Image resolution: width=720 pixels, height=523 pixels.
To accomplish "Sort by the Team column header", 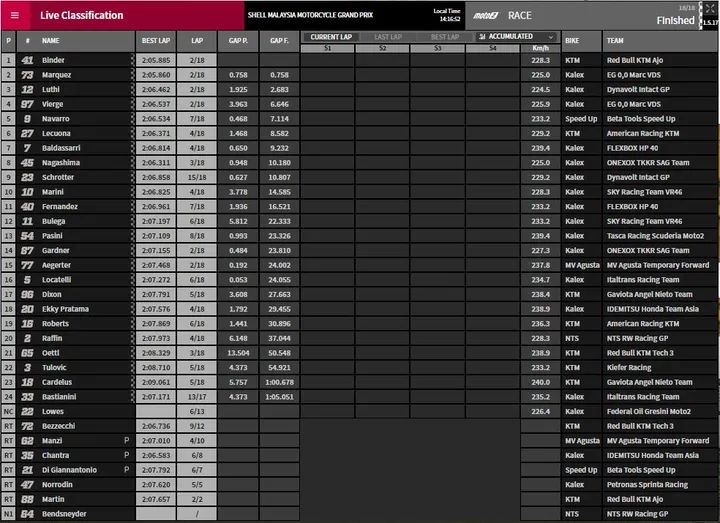I will pyautogui.click(x=660, y=40).
